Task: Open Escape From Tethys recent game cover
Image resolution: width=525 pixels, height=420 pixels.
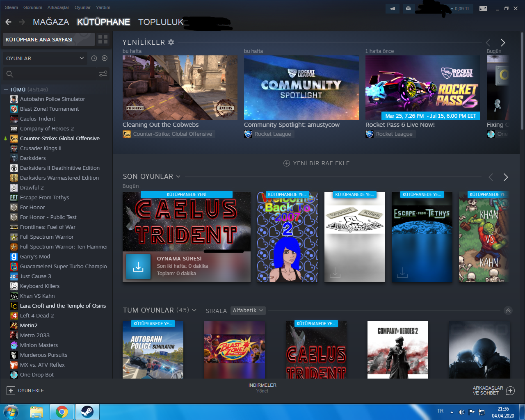Action: 422,237
